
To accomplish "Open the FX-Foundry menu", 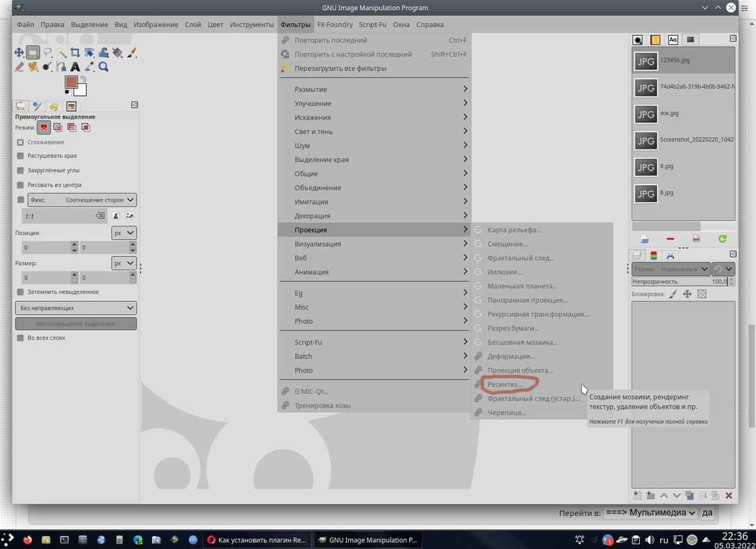I will tap(334, 25).
